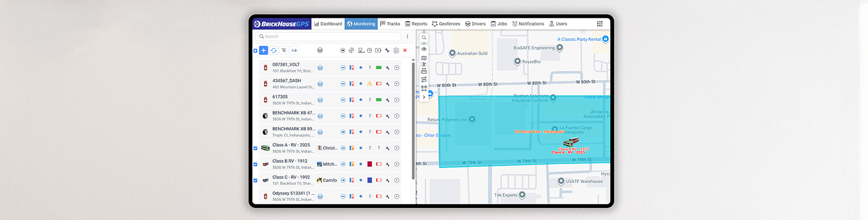Image resolution: width=868 pixels, height=220 pixels.
Task: Click the RV vehicle marker on the map
Action: point(571,143)
